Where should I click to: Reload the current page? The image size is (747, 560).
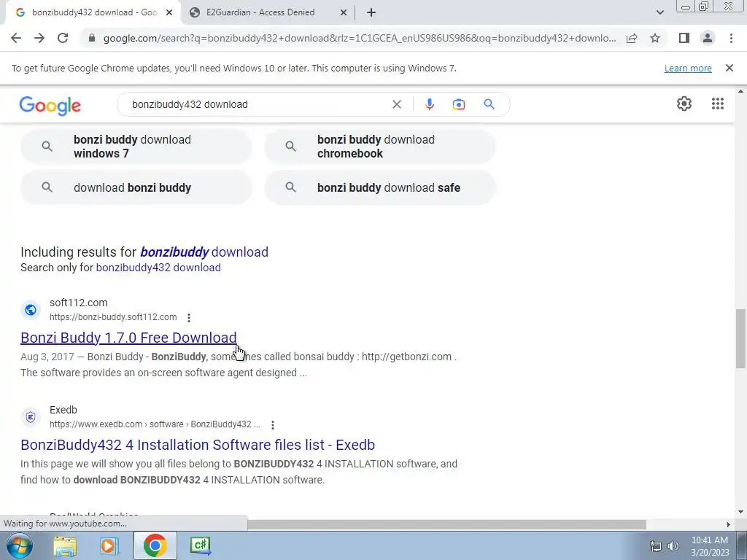pos(63,38)
